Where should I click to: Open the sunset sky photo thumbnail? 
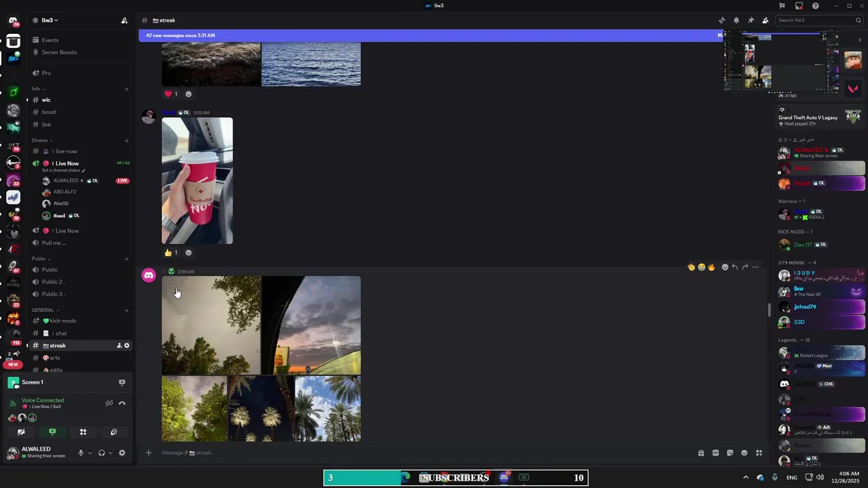coord(311,325)
